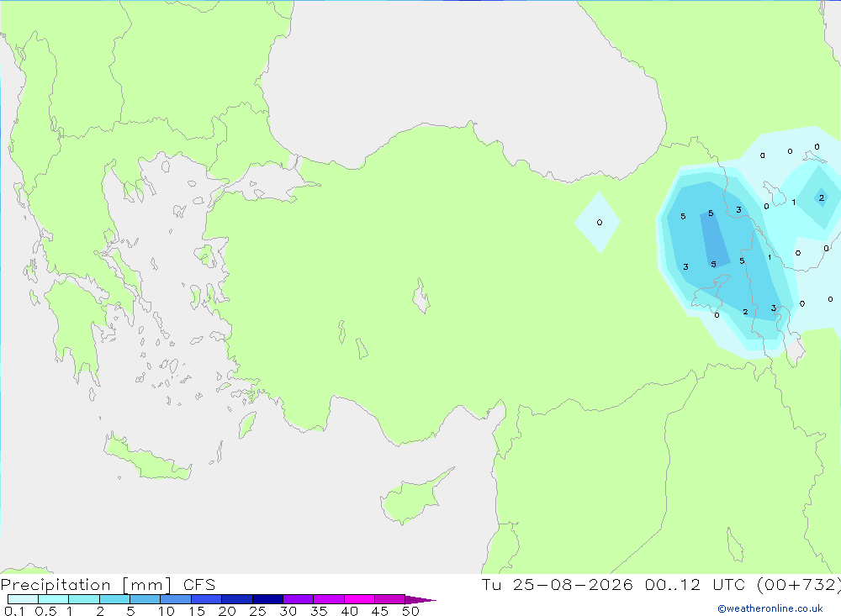
Task: Click the "35" legend scale label
Action: pyautogui.click(x=319, y=611)
